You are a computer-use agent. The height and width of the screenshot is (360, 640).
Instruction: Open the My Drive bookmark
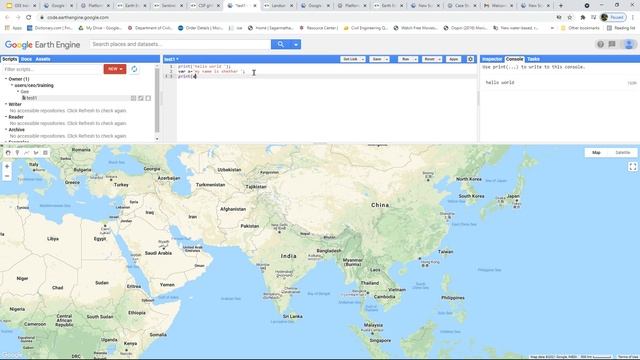pos(100,28)
